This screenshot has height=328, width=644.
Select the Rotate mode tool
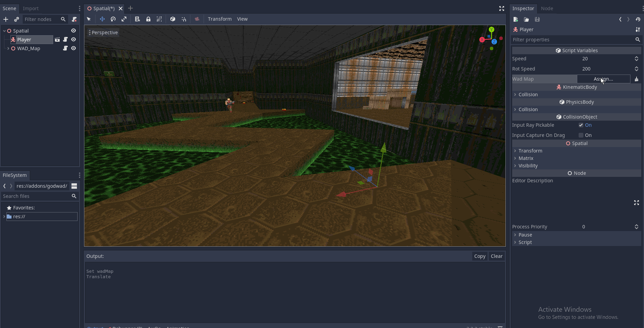coord(113,19)
